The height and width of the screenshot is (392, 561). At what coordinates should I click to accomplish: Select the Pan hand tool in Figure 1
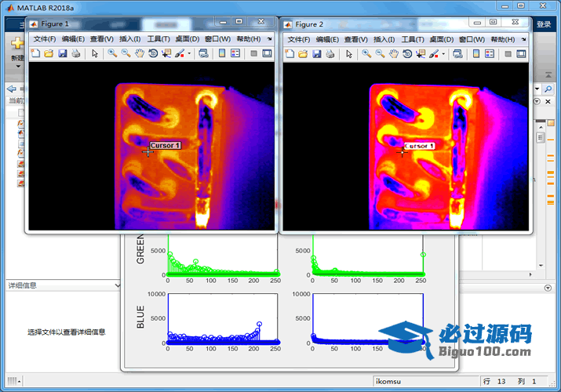140,53
